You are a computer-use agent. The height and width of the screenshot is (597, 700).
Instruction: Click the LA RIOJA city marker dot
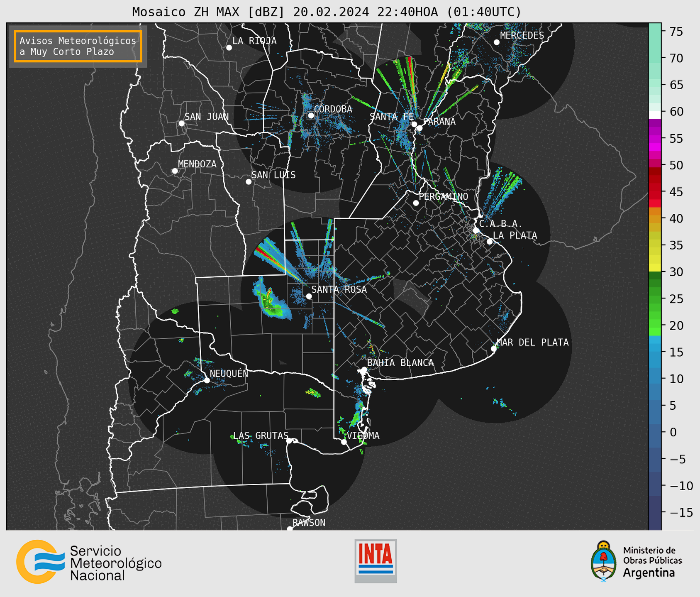(229, 48)
